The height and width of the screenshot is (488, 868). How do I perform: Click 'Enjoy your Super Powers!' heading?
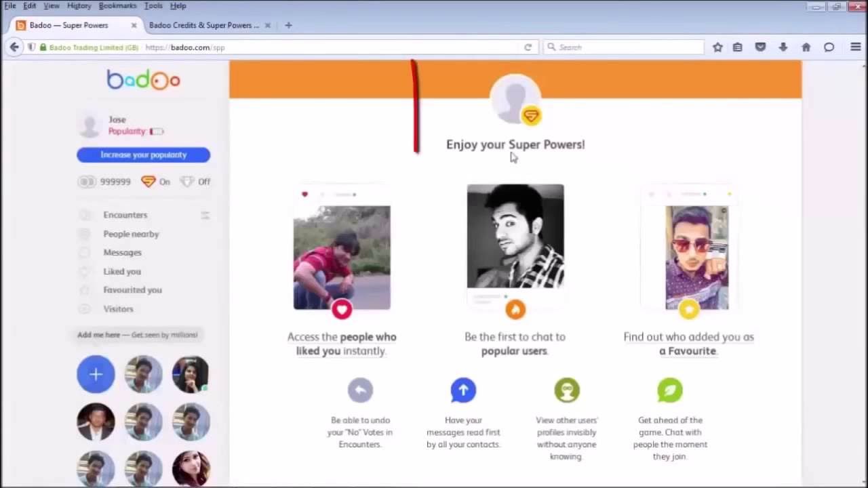[515, 144]
